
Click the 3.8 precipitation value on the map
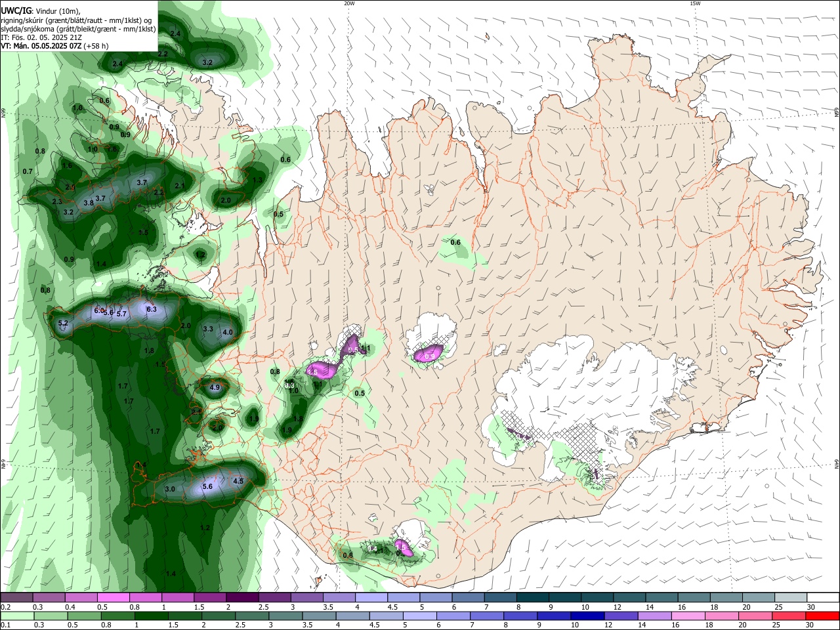point(89,203)
